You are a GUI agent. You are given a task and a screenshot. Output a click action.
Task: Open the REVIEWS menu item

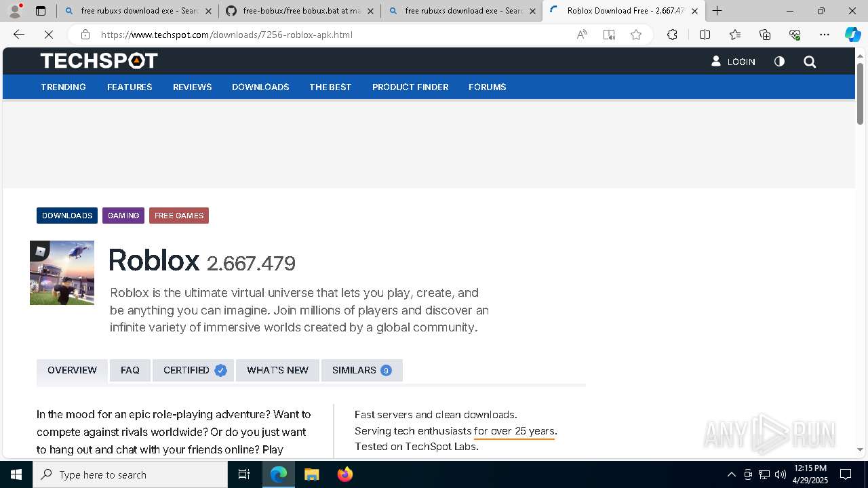coord(193,87)
